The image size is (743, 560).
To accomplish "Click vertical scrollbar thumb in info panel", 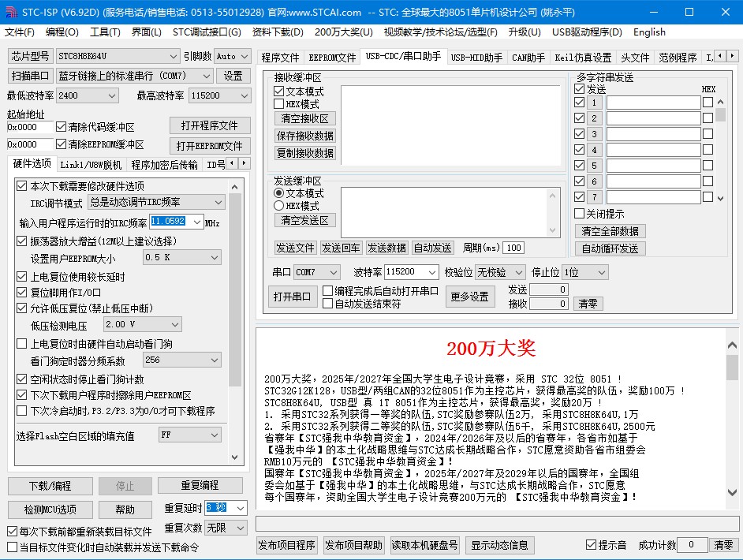I will pyautogui.click(x=732, y=368).
